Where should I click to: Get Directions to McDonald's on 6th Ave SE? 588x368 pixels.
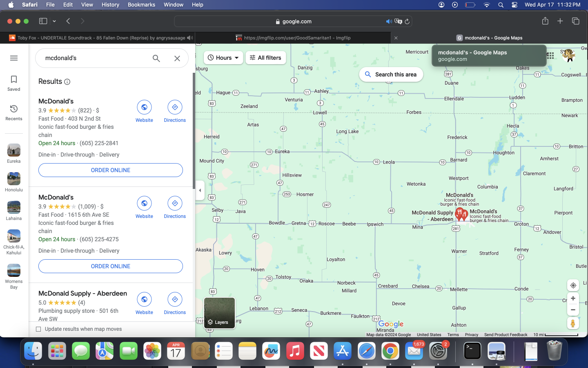coord(175,207)
